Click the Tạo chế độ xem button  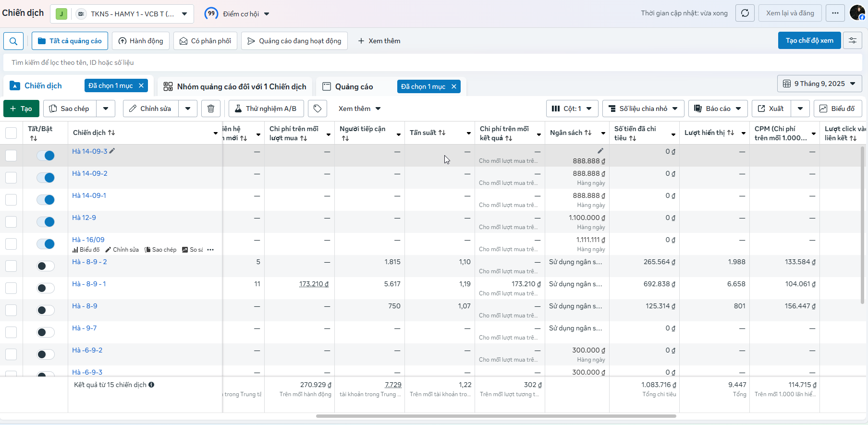point(809,40)
